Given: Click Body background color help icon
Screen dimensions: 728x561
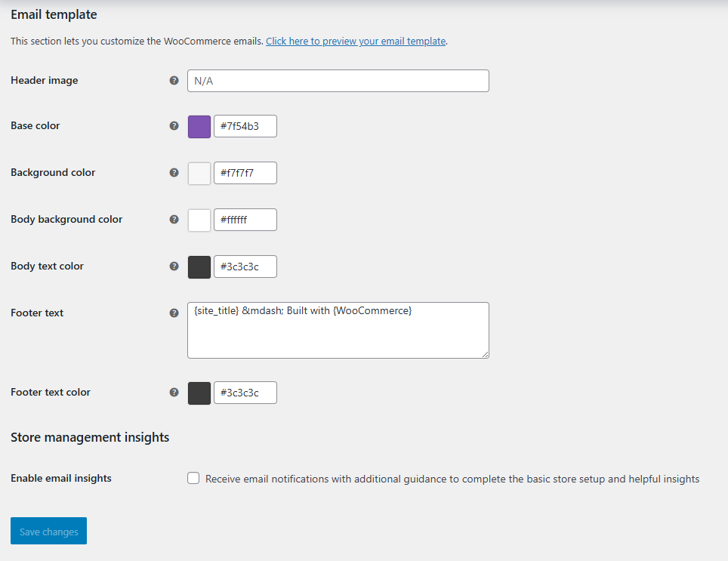Looking at the screenshot, I should click(x=174, y=220).
